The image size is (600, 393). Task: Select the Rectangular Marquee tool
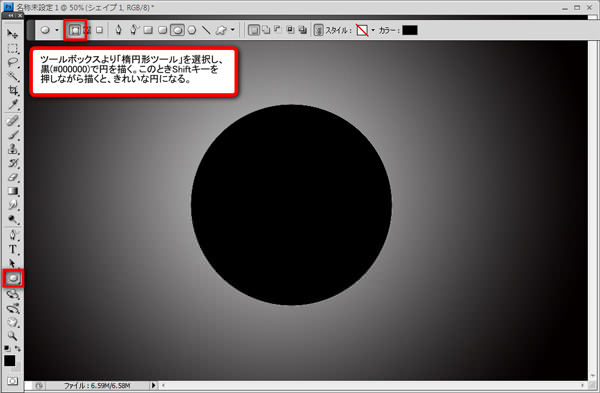pyautogui.click(x=13, y=48)
